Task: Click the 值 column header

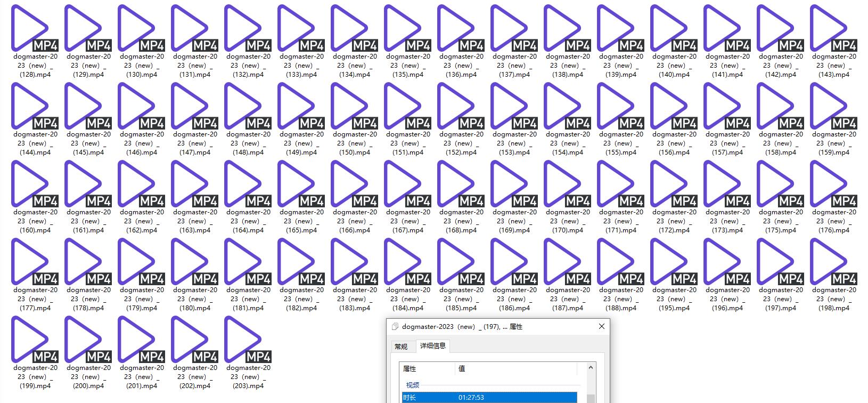Action: tap(515, 369)
